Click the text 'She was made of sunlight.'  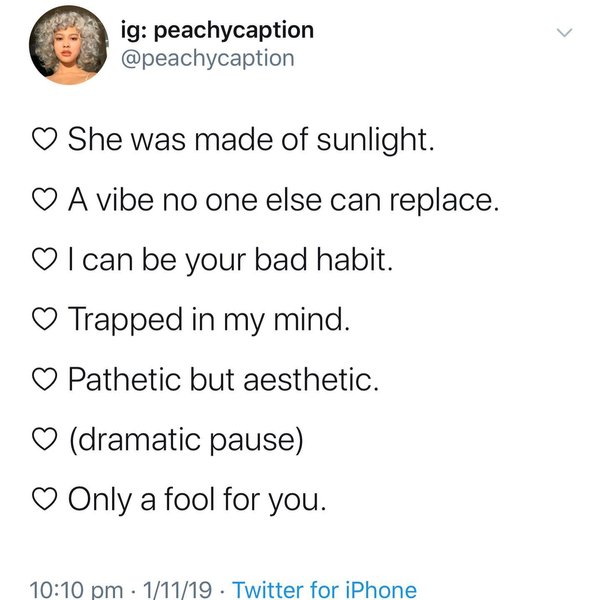click(x=251, y=141)
